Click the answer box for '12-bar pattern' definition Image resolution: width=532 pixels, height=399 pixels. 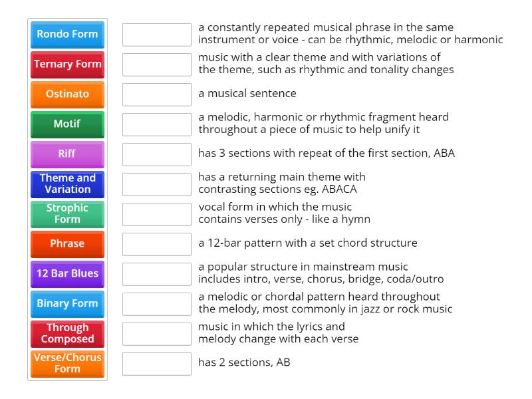(157, 244)
